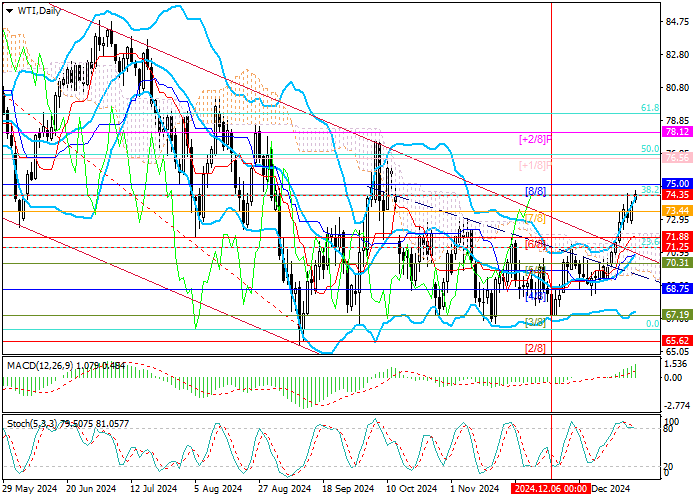Click the blue 75.00 price label

coord(677,184)
